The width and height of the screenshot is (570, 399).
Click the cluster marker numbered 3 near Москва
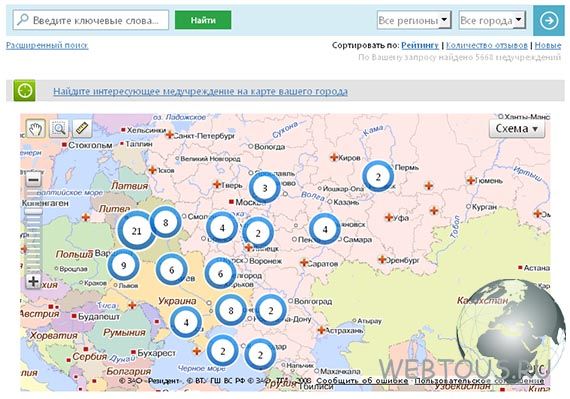tap(265, 188)
